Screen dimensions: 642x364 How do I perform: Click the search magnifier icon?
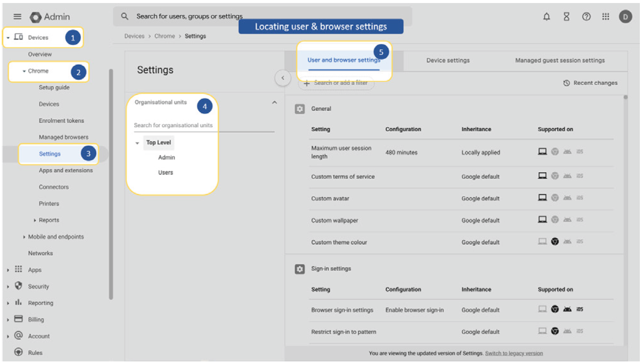[x=125, y=16]
